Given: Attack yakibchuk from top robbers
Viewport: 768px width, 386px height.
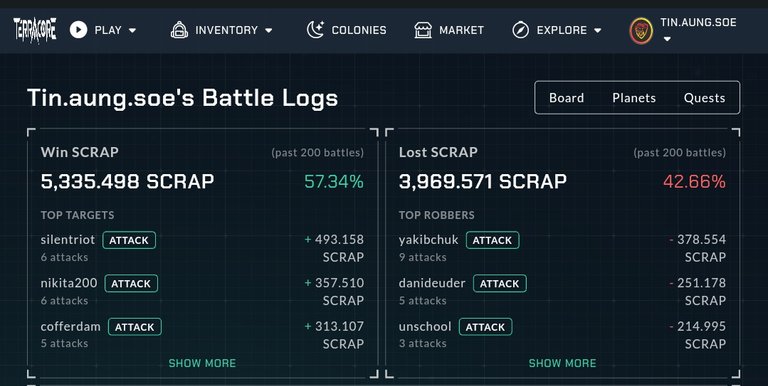Looking at the screenshot, I should [x=492, y=240].
